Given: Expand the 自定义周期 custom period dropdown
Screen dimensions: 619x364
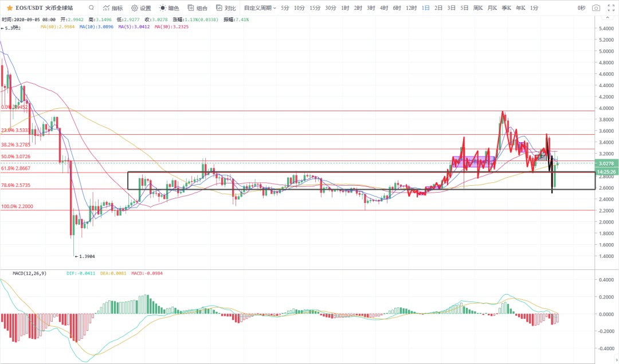Looking at the screenshot, I should pyautogui.click(x=260, y=8).
